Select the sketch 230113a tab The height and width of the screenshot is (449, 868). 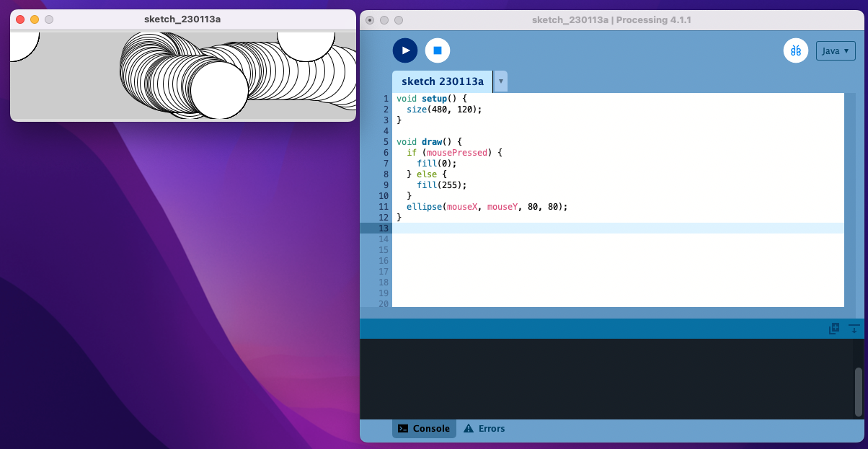coord(442,81)
